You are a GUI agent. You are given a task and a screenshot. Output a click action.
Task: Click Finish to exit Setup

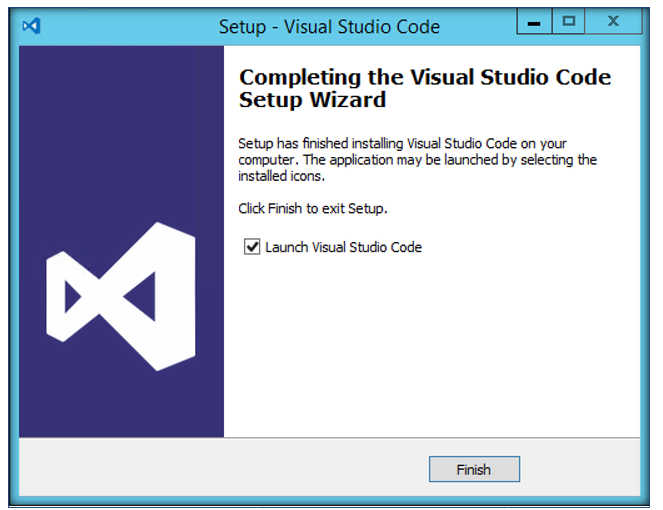click(474, 469)
